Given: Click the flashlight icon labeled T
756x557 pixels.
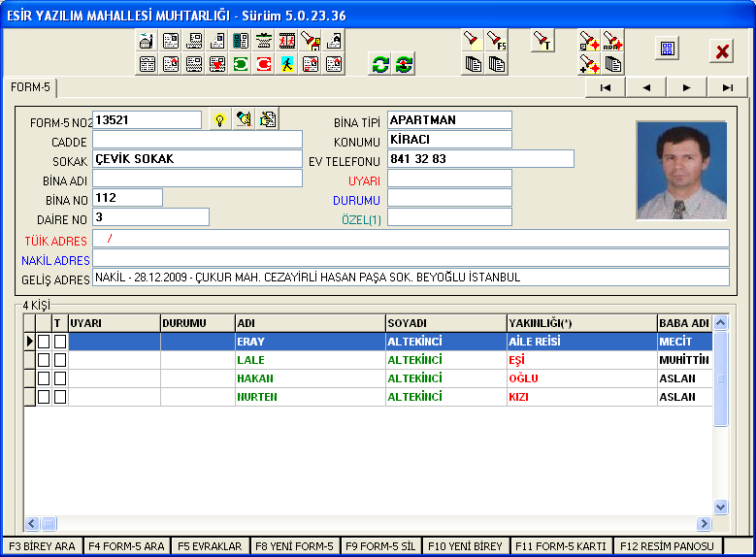Looking at the screenshot, I should pyautogui.click(x=542, y=40).
